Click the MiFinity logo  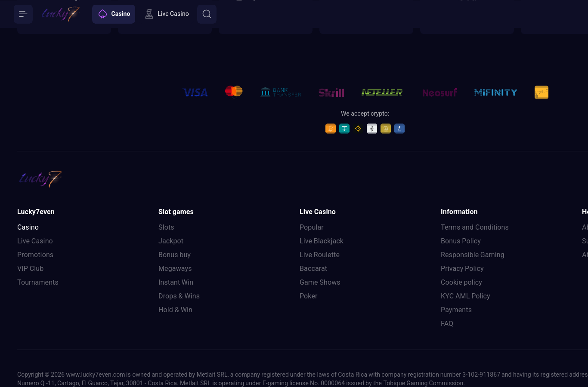495,92
